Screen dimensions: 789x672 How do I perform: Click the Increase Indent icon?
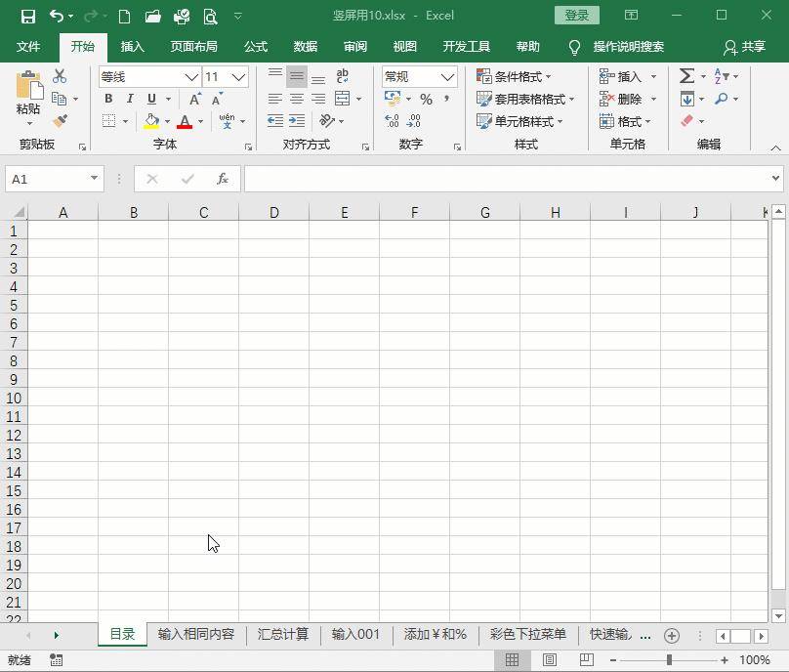click(297, 121)
